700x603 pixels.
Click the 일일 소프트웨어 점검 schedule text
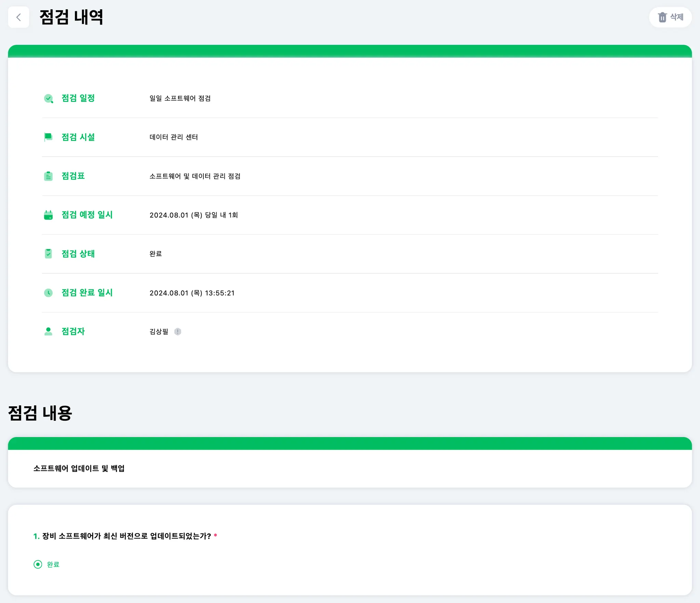click(180, 99)
